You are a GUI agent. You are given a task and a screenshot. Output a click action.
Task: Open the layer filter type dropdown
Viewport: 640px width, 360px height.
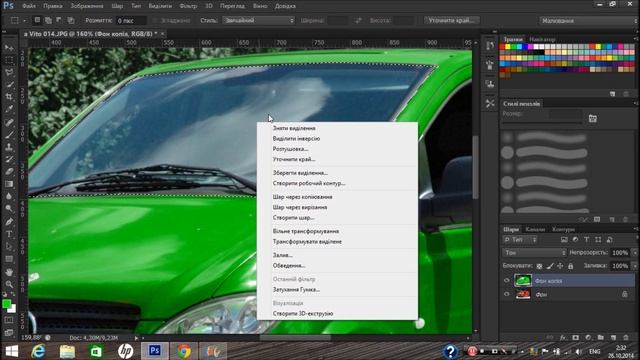[520, 240]
